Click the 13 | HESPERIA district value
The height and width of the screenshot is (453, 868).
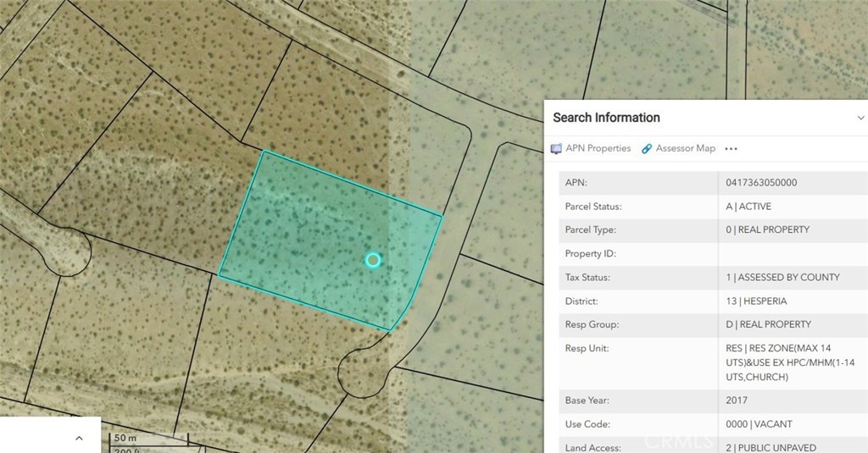pos(756,301)
